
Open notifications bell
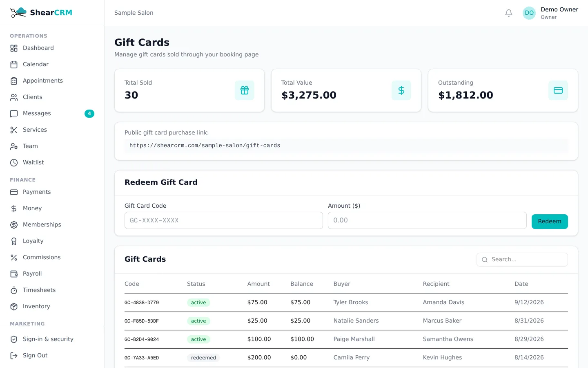(509, 13)
